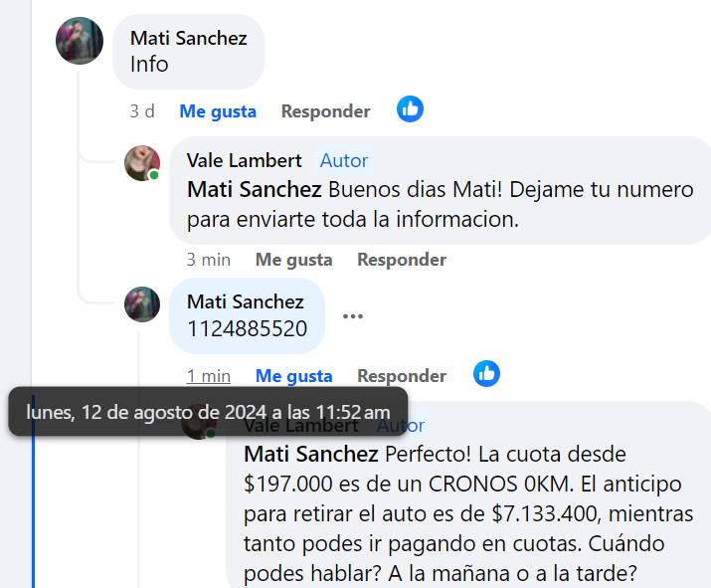Screen dimensions: 711x588
Task: Open Mati Sanchez's profile name above "Info"
Action: click(188, 39)
